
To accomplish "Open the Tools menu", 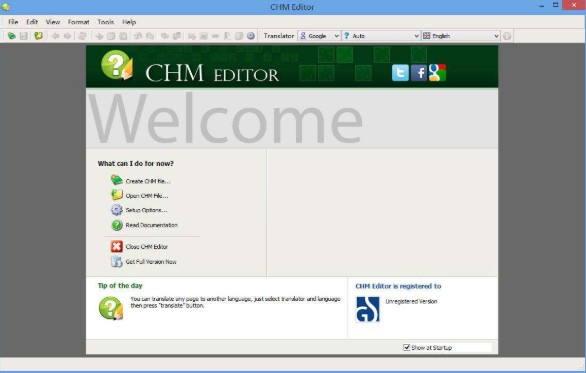I will coord(106,22).
